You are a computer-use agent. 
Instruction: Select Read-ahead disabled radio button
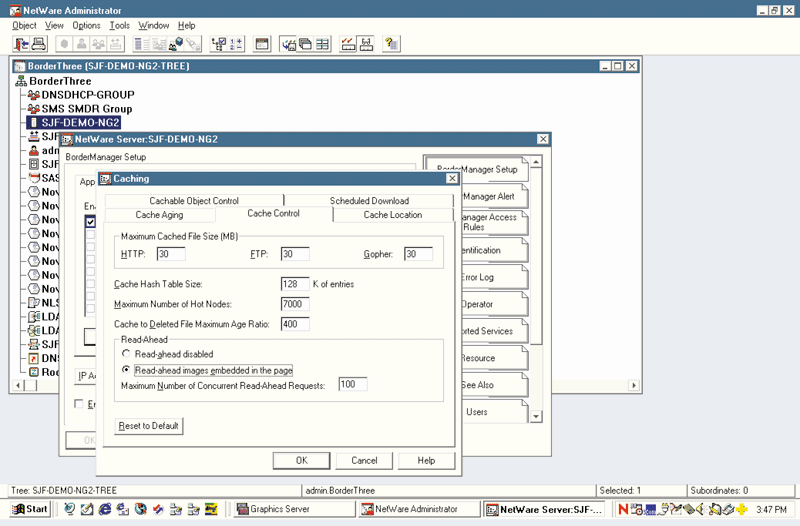[x=126, y=354]
